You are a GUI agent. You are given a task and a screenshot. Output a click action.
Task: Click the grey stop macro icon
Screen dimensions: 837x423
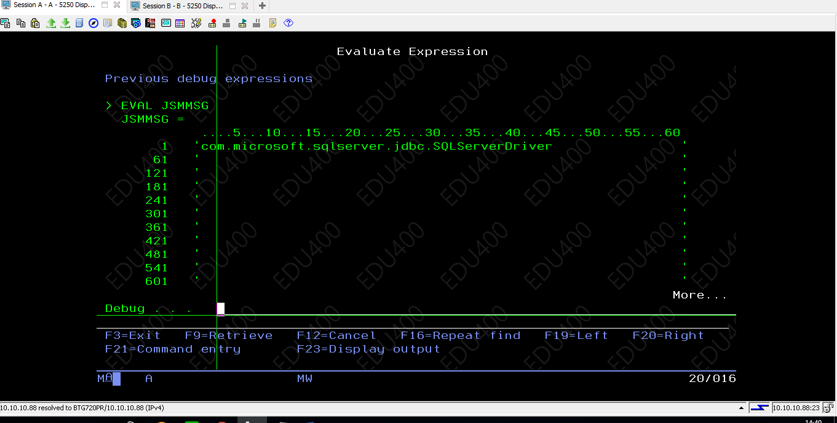click(x=227, y=23)
